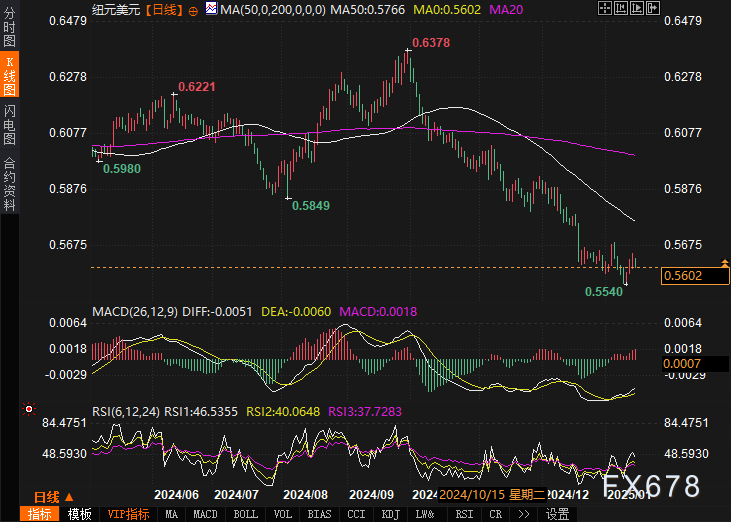The height and width of the screenshot is (522, 731).
Task: Click the 0.6221 peak label
Action: [197, 87]
